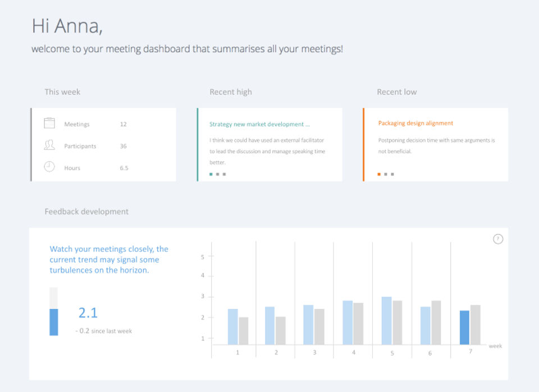Click the light blue bar for week 5
Screen dimensions: 539x392
(x=386, y=320)
